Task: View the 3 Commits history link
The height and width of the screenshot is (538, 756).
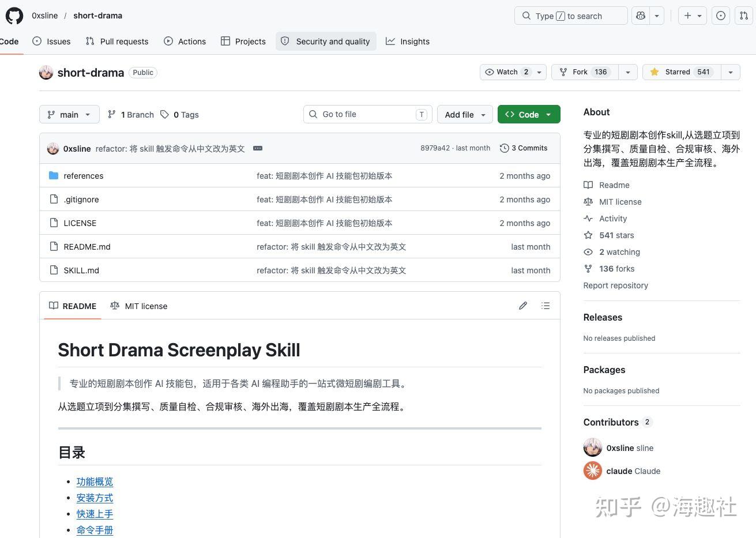Action: (x=524, y=148)
